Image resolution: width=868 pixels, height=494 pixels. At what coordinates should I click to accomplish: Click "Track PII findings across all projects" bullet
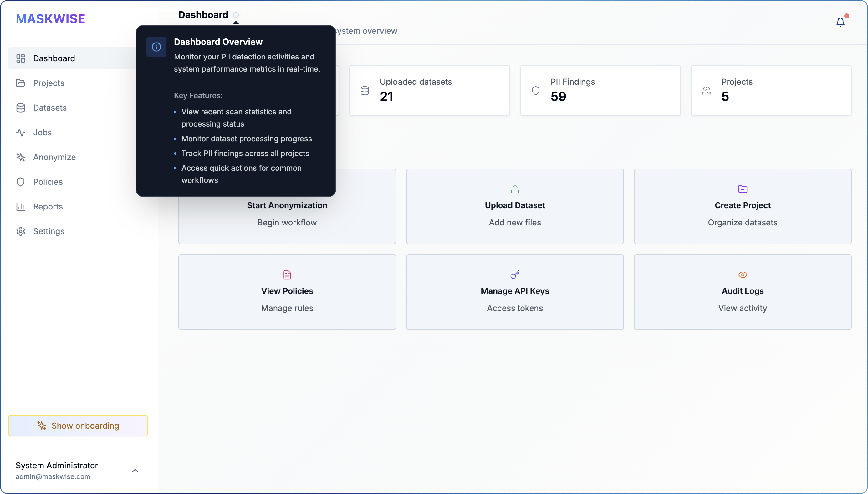[245, 153]
